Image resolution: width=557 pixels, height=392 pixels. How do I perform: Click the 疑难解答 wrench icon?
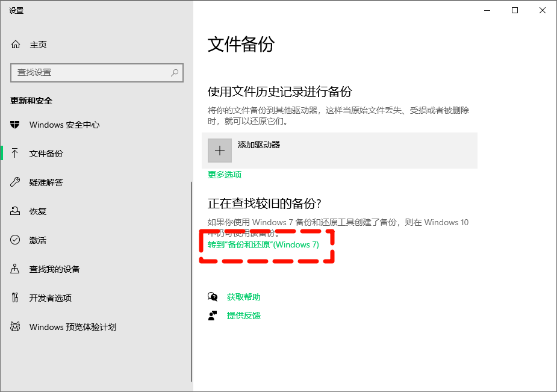coord(15,182)
